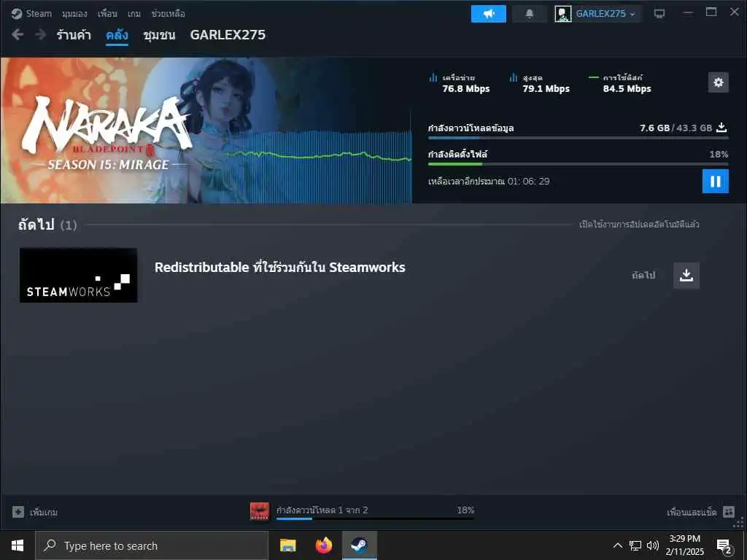The height and width of the screenshot is (560, 747).
Task: Open the เพื่อน menu
Action: [107, 14]
